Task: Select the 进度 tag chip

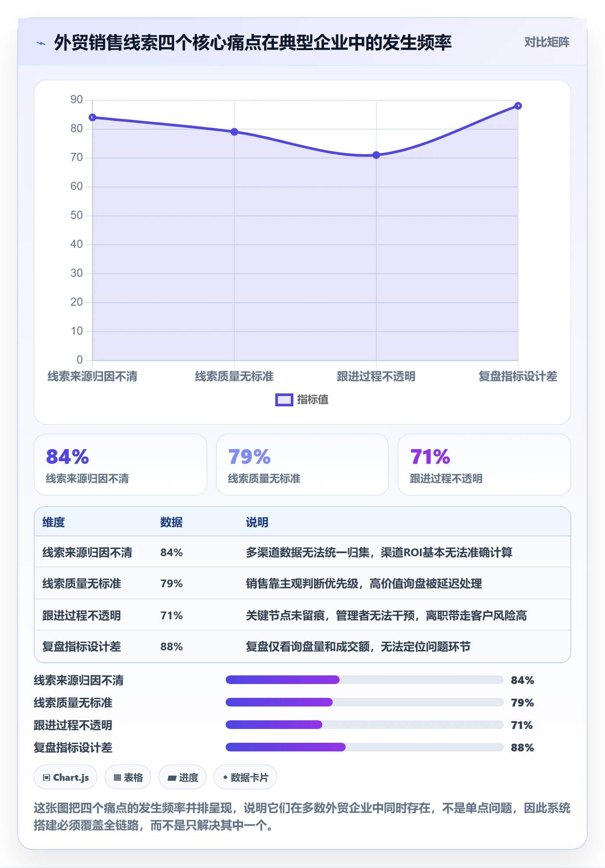Action: [x=182, y=778]
